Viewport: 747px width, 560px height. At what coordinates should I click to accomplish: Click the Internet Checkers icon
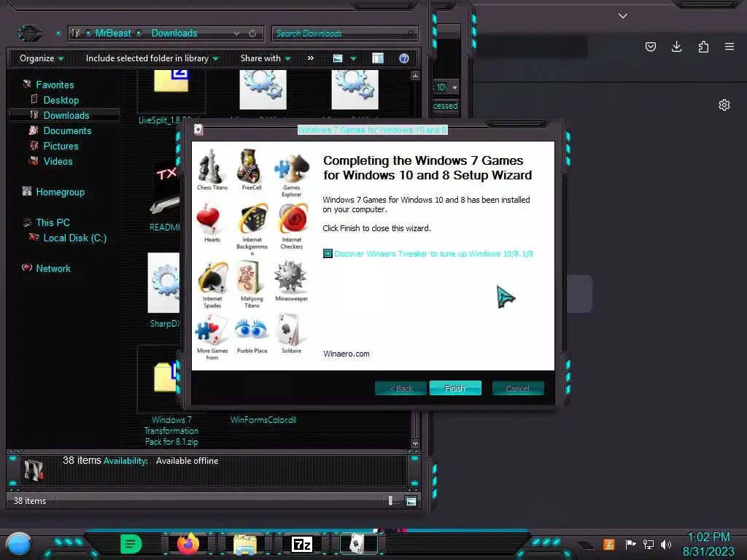(x=292, y=218)
